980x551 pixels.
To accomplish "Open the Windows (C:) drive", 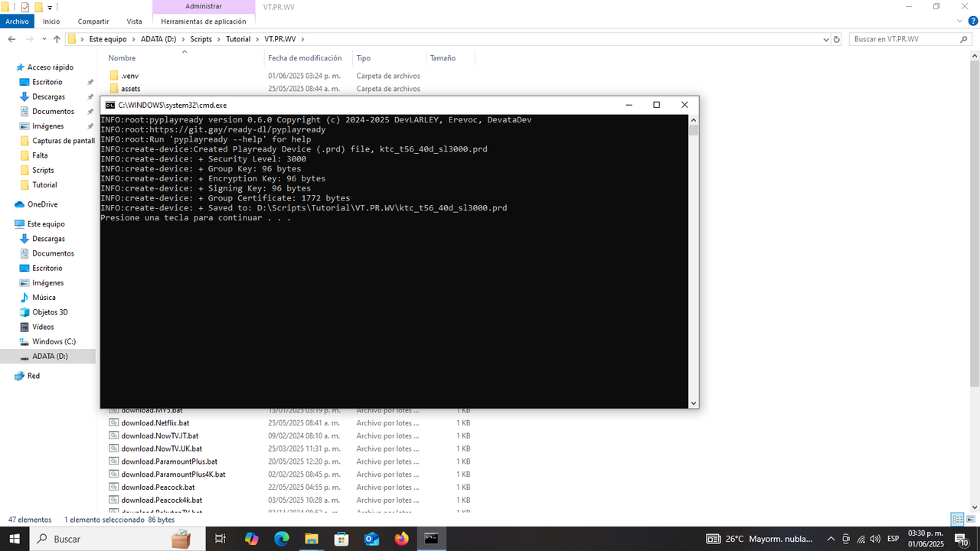I will (54, 341).
